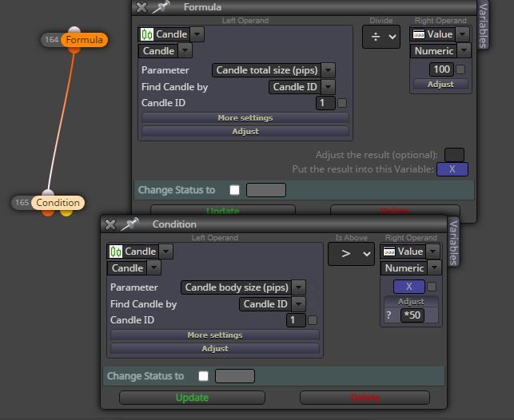Click the Value icon in Condition right operand
The height and width of the screenshot is (420, 514).
[x=389, y=252]
